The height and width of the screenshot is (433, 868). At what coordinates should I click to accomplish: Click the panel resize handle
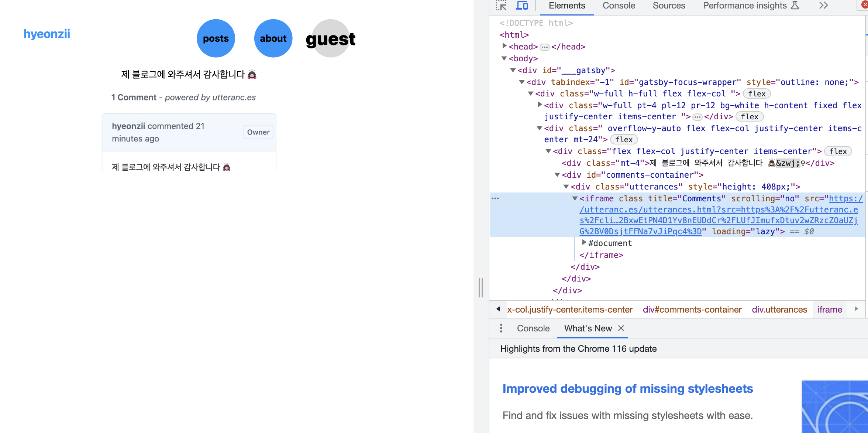click(480, 288)
